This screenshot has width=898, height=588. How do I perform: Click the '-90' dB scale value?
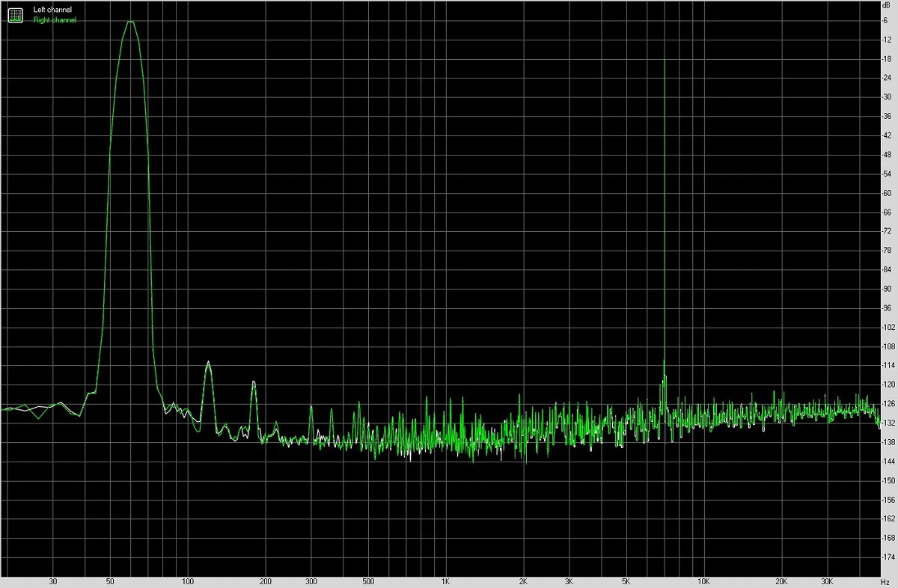pyautogui.click(x=888, y=288)
